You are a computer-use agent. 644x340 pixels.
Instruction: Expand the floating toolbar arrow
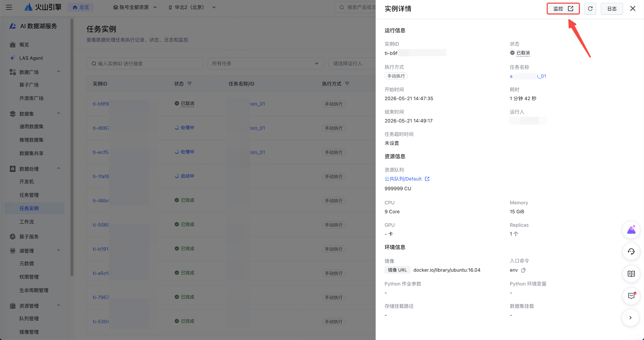point(631,318)
